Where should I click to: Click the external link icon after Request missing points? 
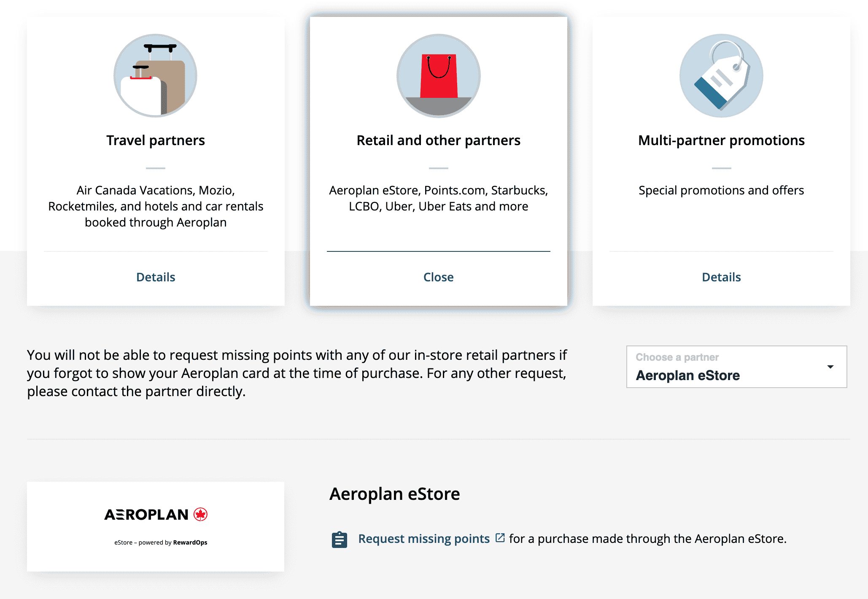[500, 538]
